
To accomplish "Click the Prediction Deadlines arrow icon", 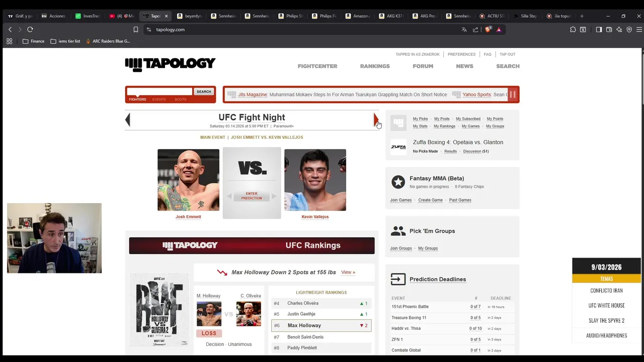I will pyautogui.click(x=398, y=279).
